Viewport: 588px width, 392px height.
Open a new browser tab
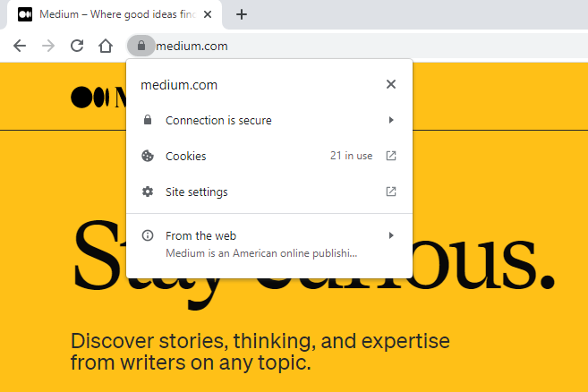(x=242, y=14)
